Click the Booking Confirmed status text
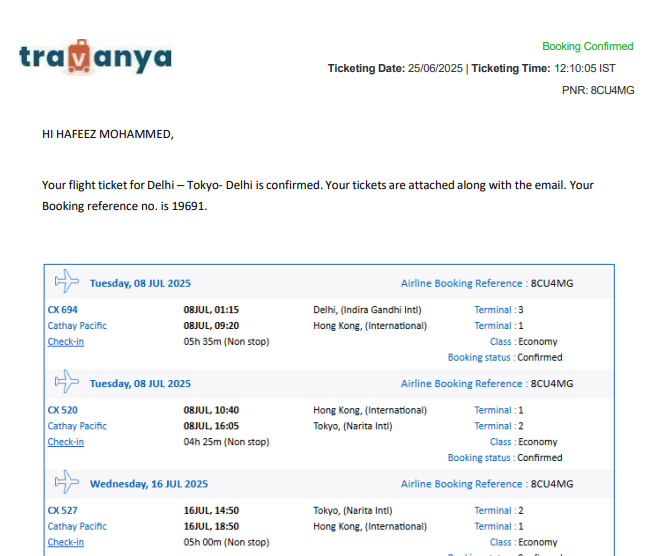The width and height of the screenshot is (649, 556). coord(587,46)
